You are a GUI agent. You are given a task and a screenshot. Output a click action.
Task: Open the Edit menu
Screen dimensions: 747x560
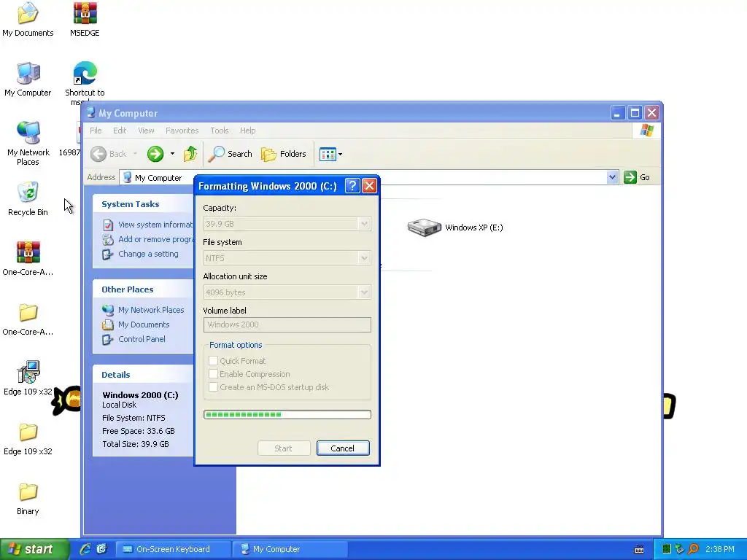tap(120, 131)
